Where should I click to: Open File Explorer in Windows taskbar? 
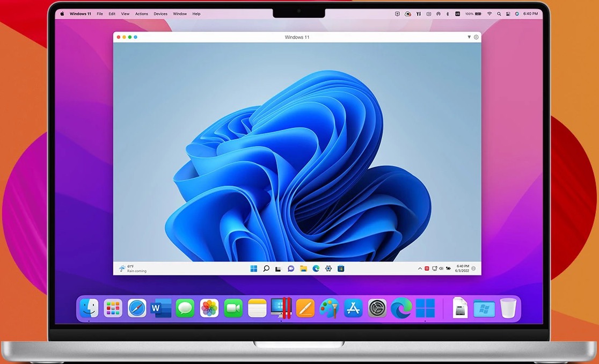303,268
